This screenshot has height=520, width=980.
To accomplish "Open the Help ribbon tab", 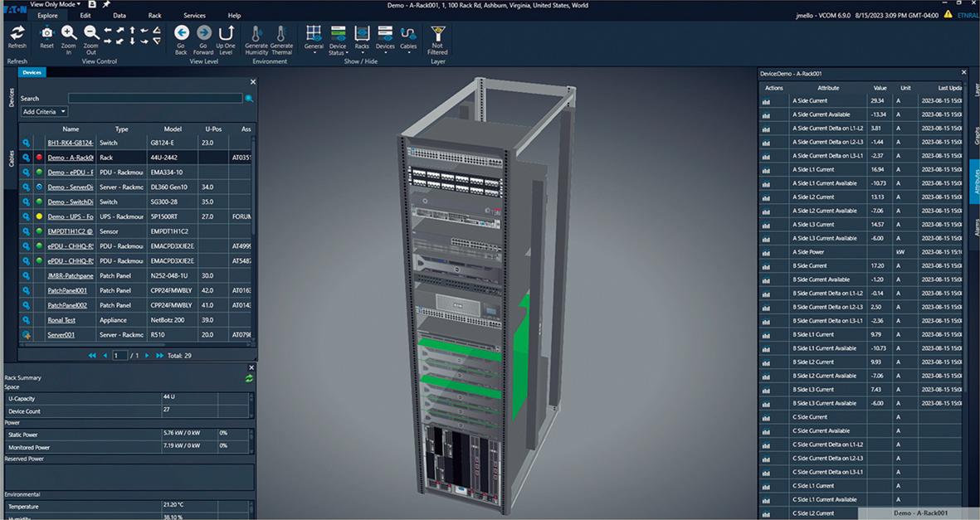I will pos(234,16).
